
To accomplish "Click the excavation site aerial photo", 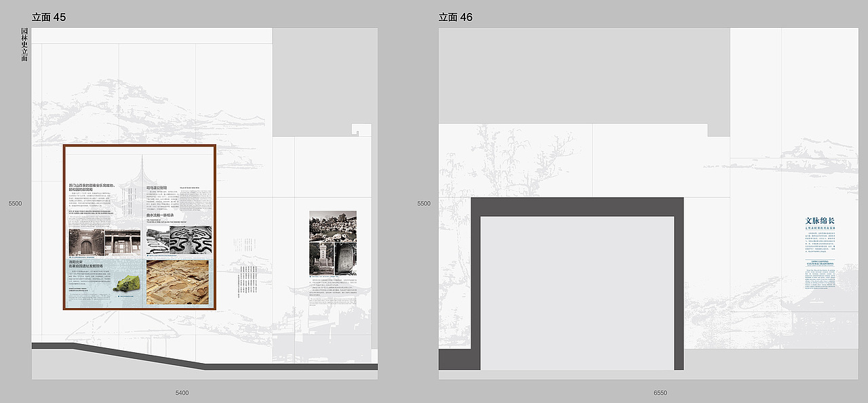I will pyautogui.click(x=178, y=281).
